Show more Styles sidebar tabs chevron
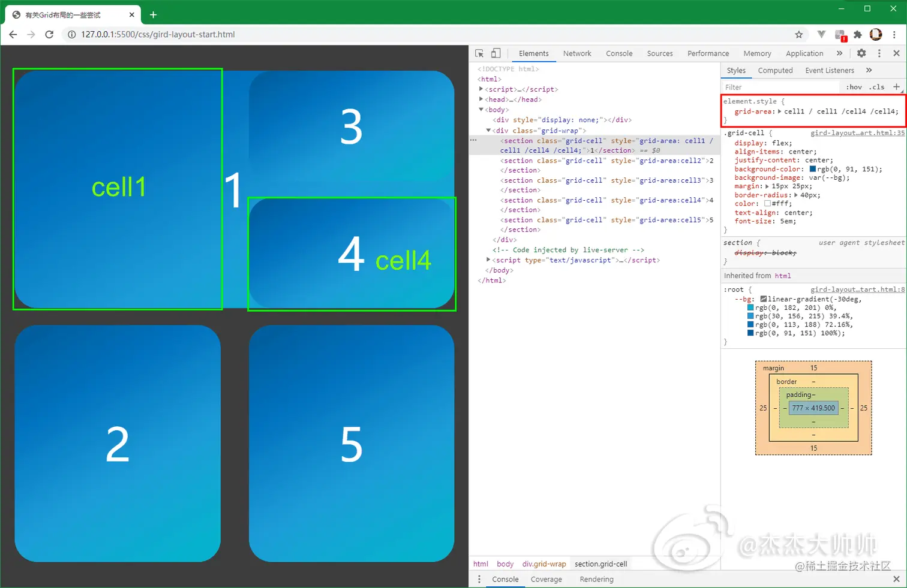Image resolution: width=907 pixels, height=588 pixels. tap(869, 70)
